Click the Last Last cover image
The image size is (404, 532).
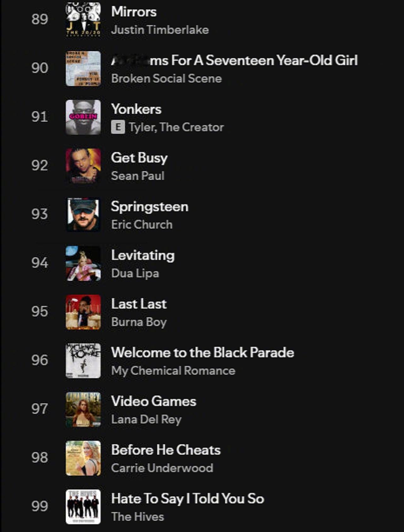(x=83, y=312)
